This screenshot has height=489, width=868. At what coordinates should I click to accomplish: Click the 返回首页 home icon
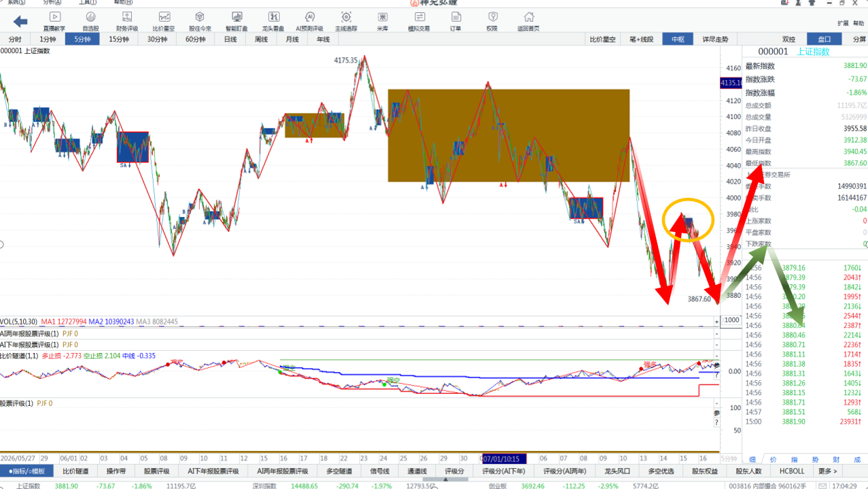tap(528, 21)
